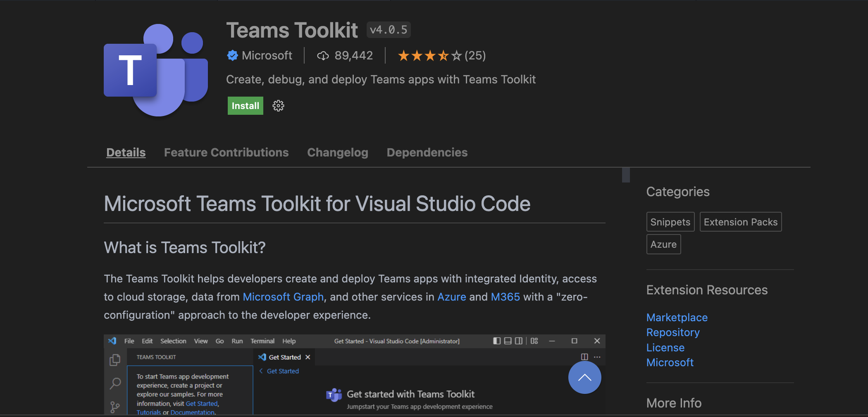The width and height of the screenshot is (868, 417).
Task: Click the readme scrollbar thumb
Action: 626,175
